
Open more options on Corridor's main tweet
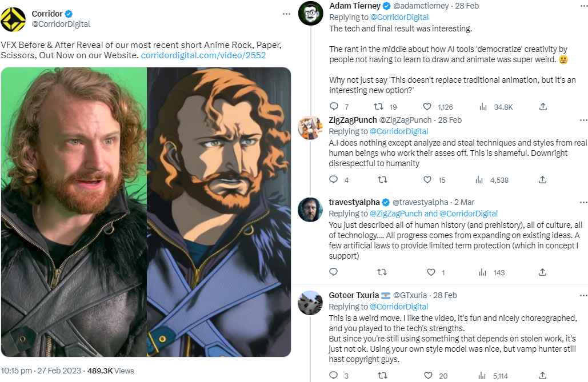pyautogui.click(x=286, y=14)
